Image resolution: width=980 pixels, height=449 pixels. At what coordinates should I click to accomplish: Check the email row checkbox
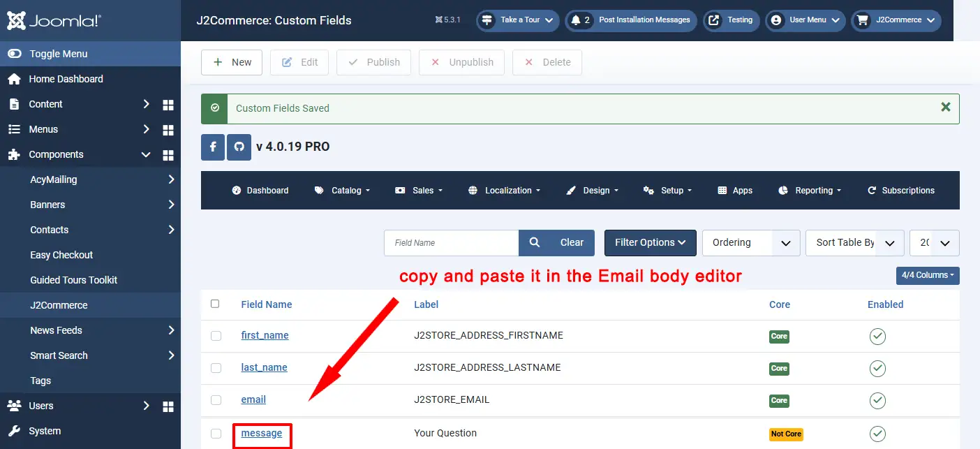click(216, 400)
